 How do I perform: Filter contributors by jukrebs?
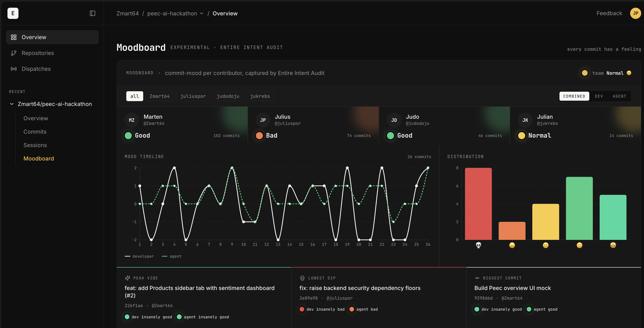click(260, 96)
